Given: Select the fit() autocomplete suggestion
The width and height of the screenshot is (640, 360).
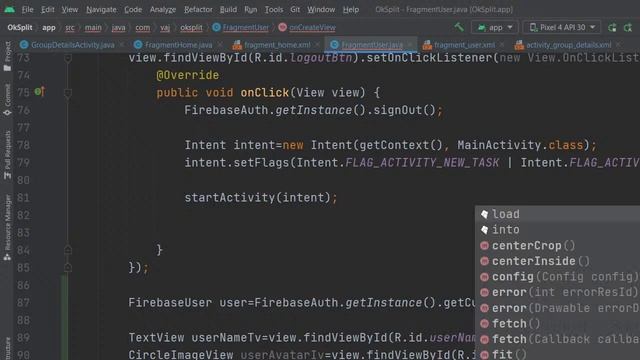Looking at the screenshot, I should 558,354.
